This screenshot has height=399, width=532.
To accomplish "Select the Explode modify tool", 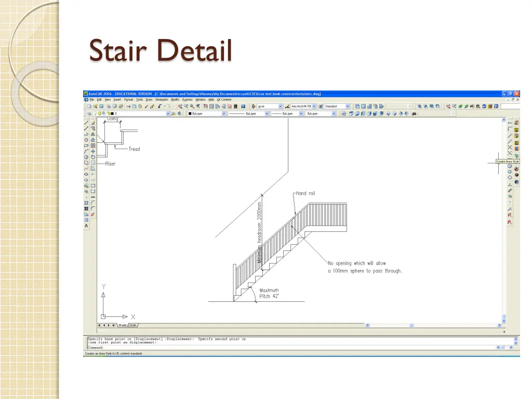I will [x=93, y=215].
